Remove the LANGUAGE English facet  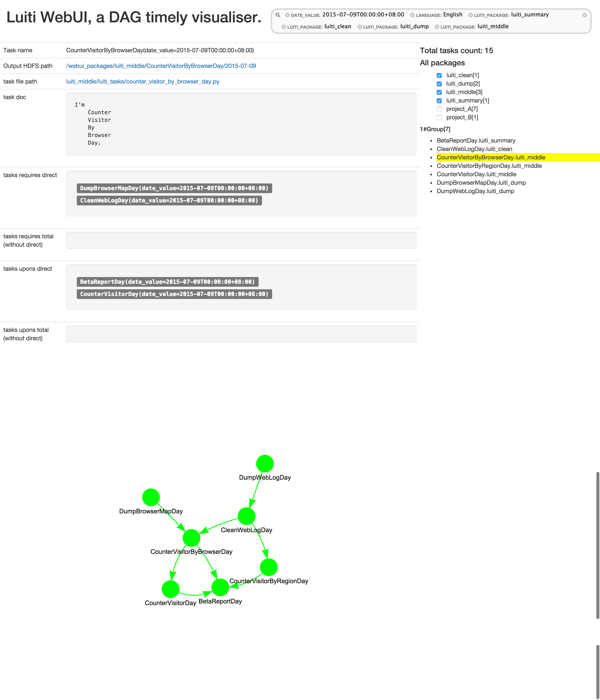[412, 15]
